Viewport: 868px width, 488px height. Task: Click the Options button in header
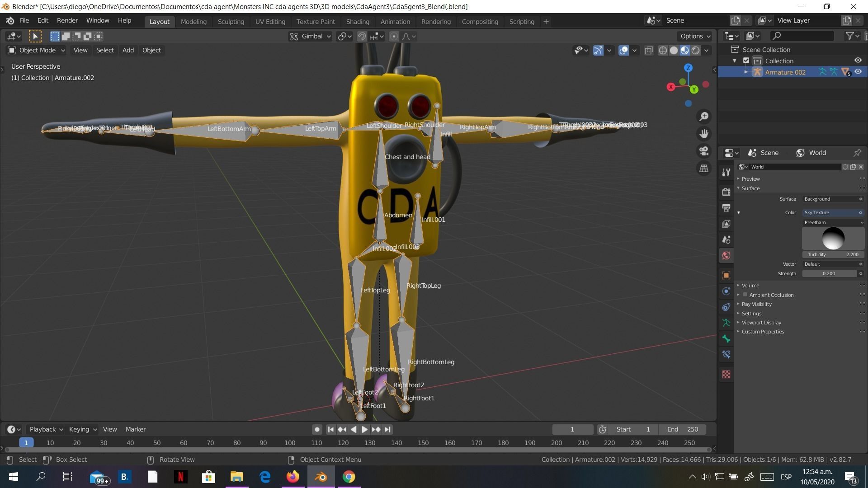(695, 36)
